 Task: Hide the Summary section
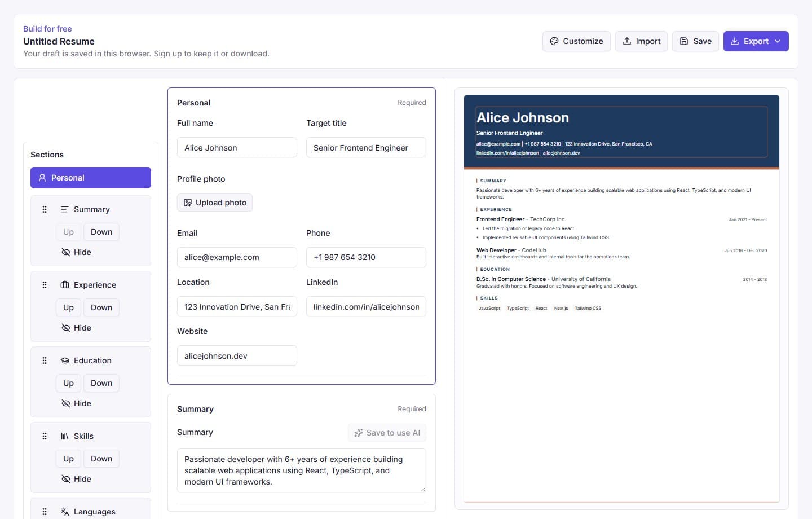[x=76, y=252]
